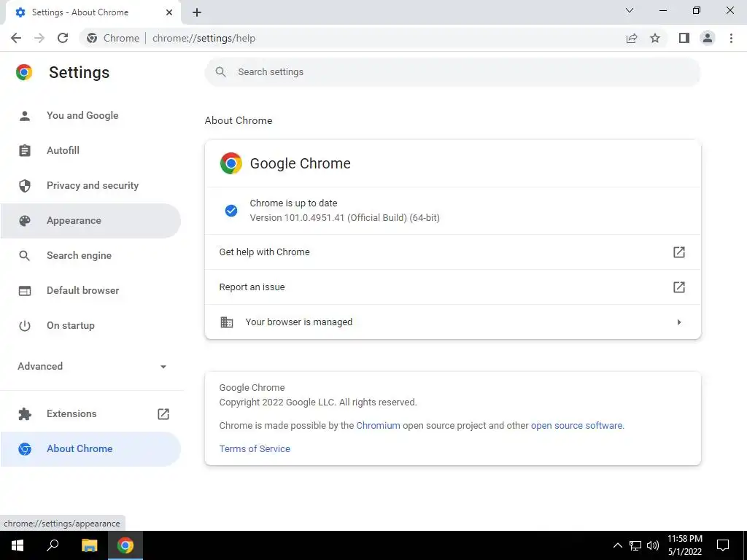Click Chrome icon in the taskbar

pos(125,545)
